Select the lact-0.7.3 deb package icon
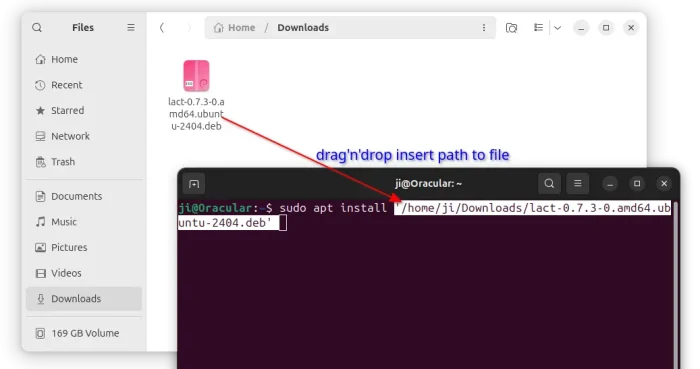Viewport: 700px width, 369px height. (x=196, y=75)
